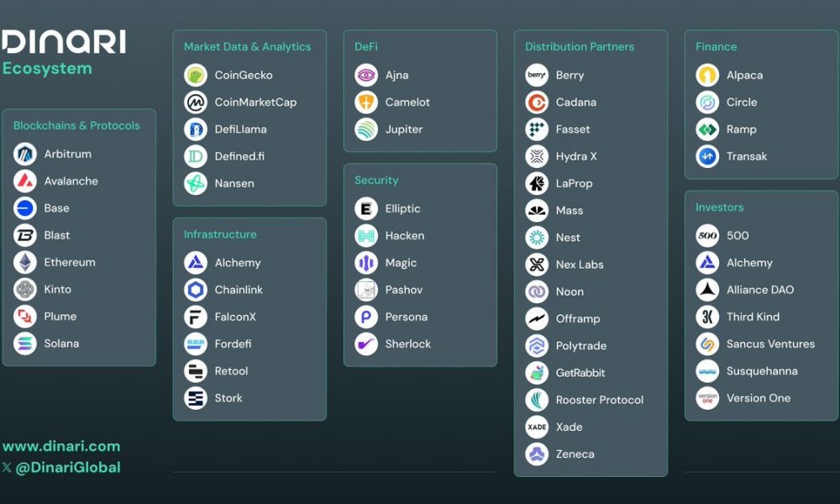Click the Fordefi logo icon
Screen dimensions: 840x504
[x=196, y=344]
